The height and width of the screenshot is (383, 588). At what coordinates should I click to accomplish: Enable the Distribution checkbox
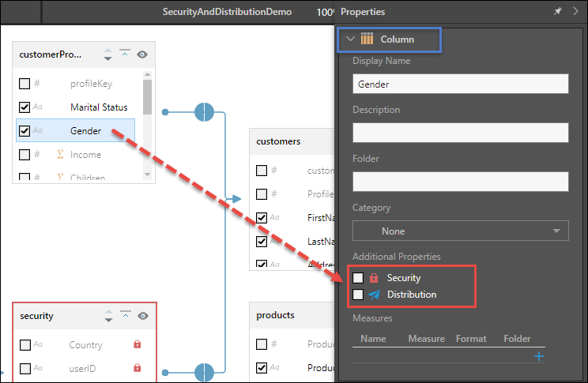(359, 295)
